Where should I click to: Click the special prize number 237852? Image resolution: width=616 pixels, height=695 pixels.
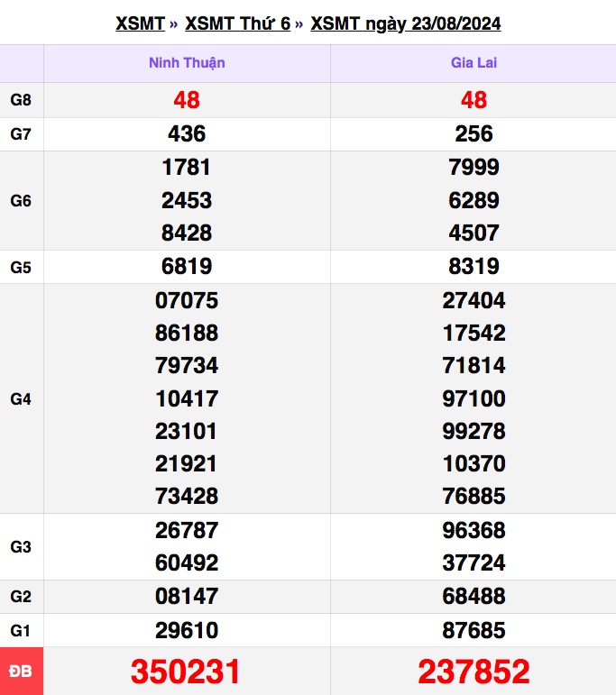pyautogui.click(x=473, y=672)
